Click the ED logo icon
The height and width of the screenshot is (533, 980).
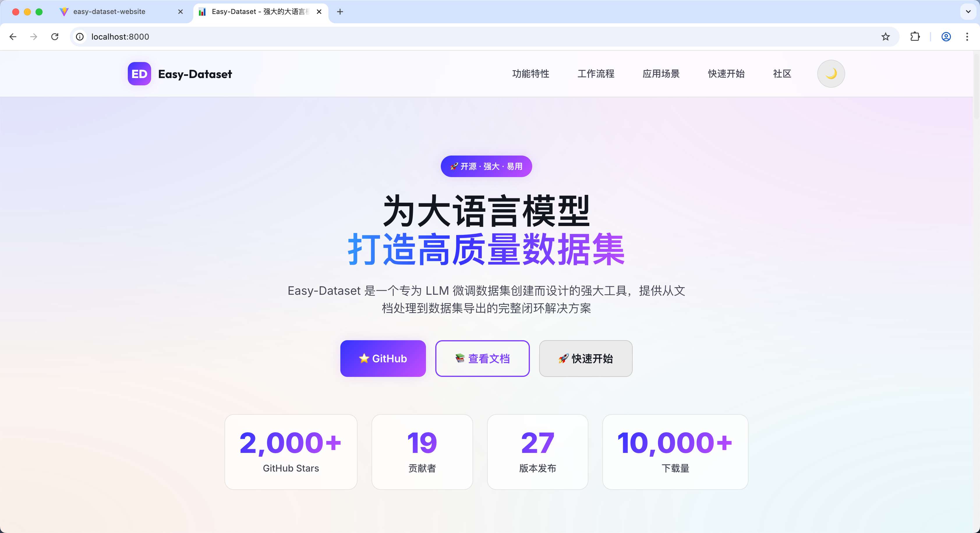click(x=139, y=74)
